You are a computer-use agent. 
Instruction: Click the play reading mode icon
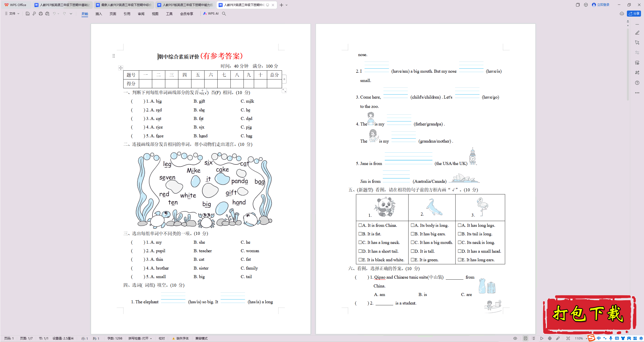point(542,338)
